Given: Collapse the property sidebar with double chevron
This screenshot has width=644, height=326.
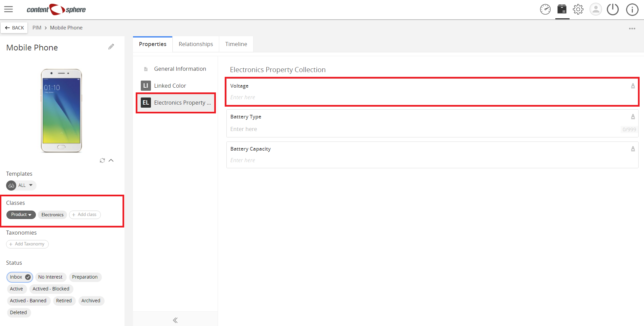Looking at the screenshot, I should [x=175, y=320].
